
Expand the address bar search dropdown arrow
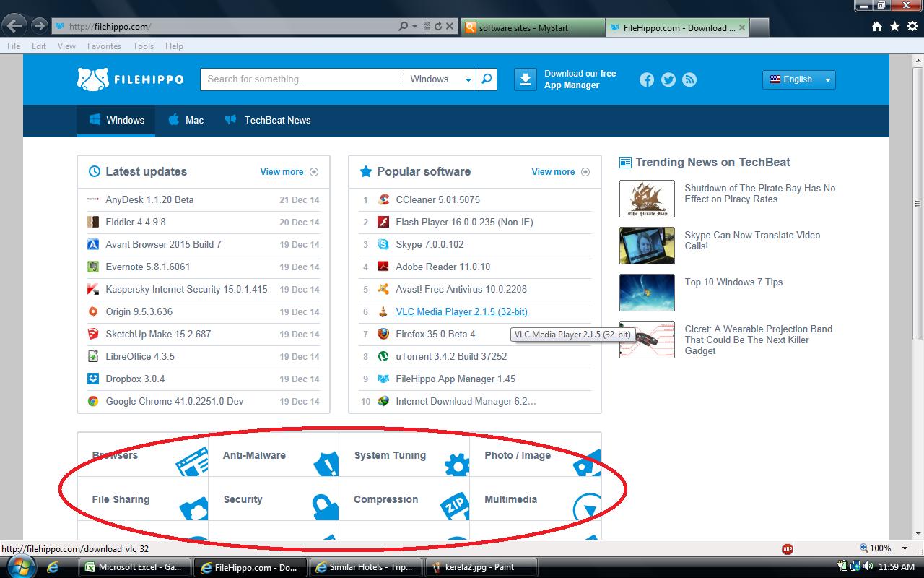414,27
